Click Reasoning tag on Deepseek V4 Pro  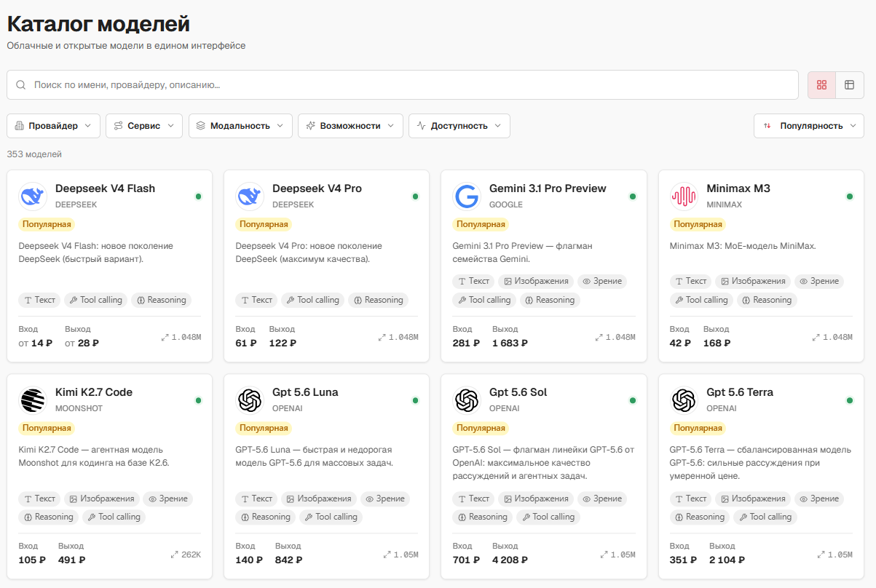point(378,300)
